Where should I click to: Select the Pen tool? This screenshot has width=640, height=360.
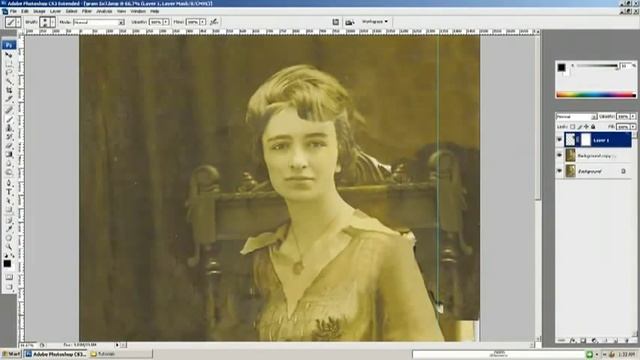(9, 183)
